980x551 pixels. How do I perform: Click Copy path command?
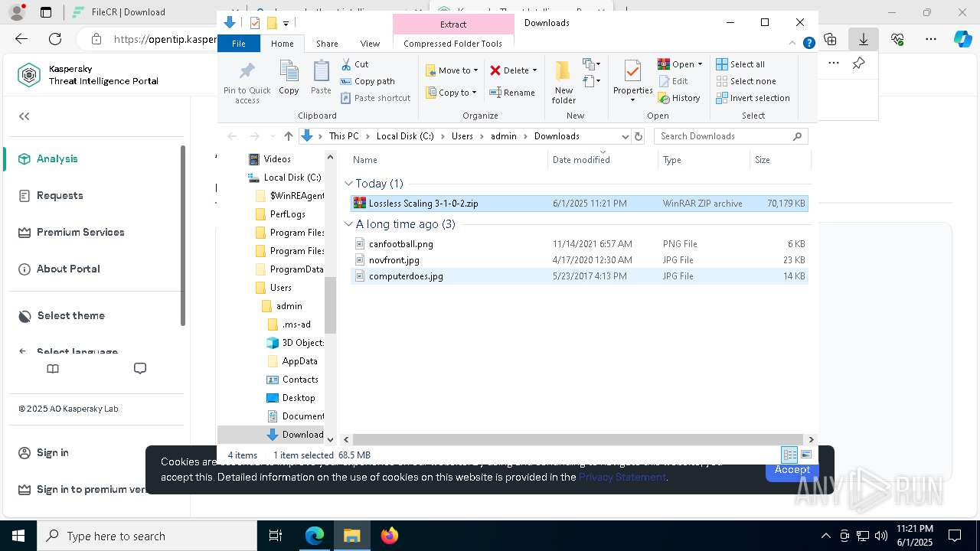click(367, 81)
